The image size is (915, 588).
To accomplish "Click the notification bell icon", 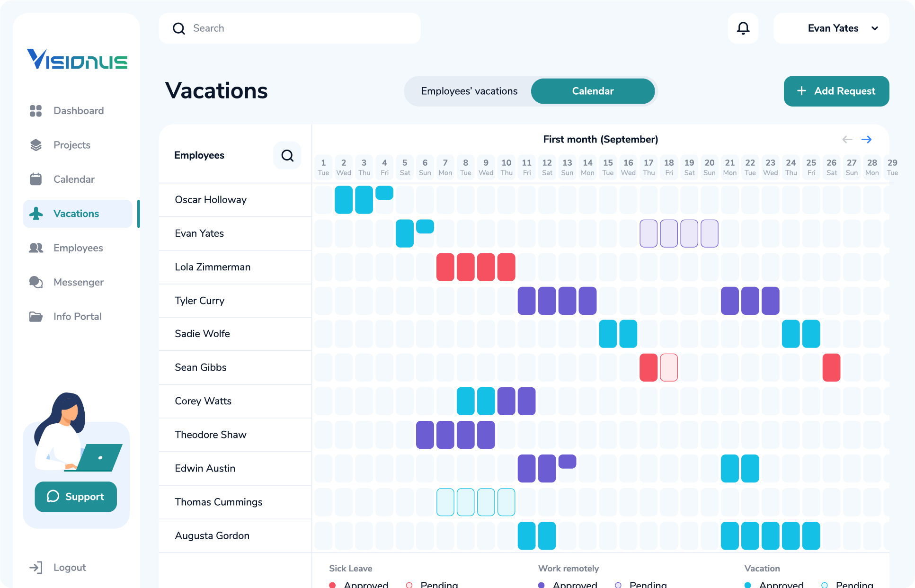I will tap(743, 28).
